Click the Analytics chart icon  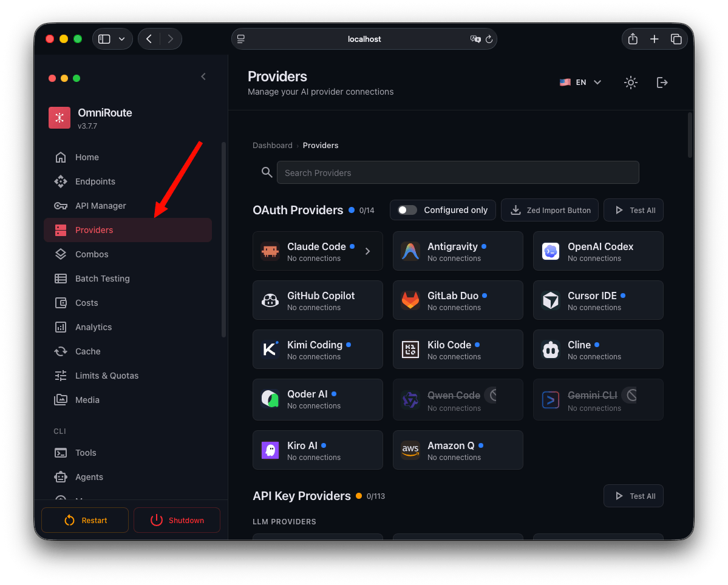pos(61,327)
